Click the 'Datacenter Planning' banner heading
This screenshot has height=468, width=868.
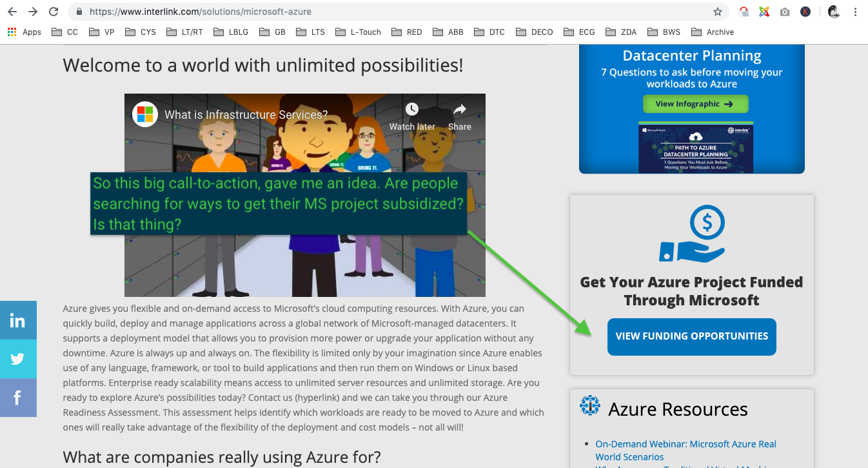tap(692, 56)
